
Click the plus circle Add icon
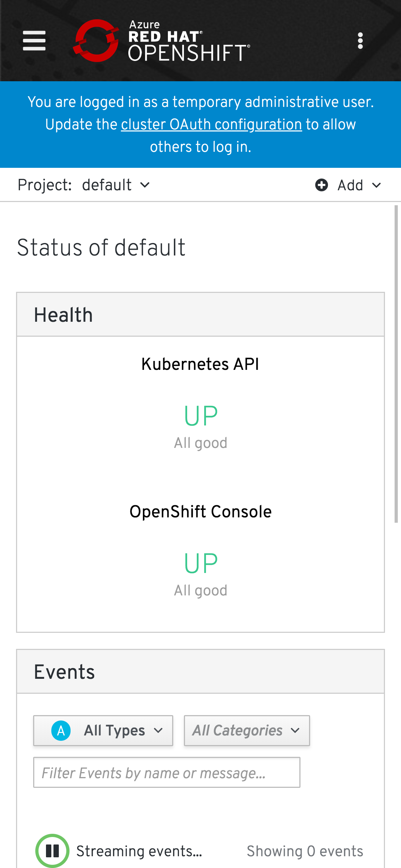pyautogui.click(x=322, y=185)
